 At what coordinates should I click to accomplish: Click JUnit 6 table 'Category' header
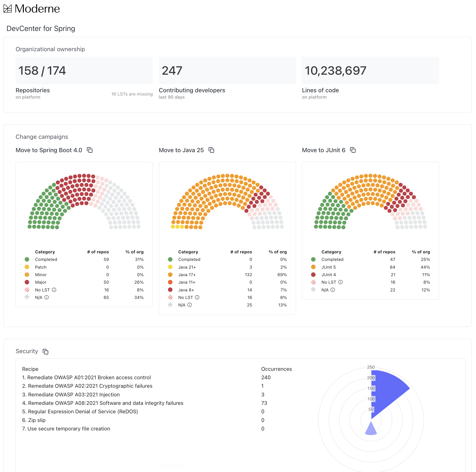pos(331,252)
